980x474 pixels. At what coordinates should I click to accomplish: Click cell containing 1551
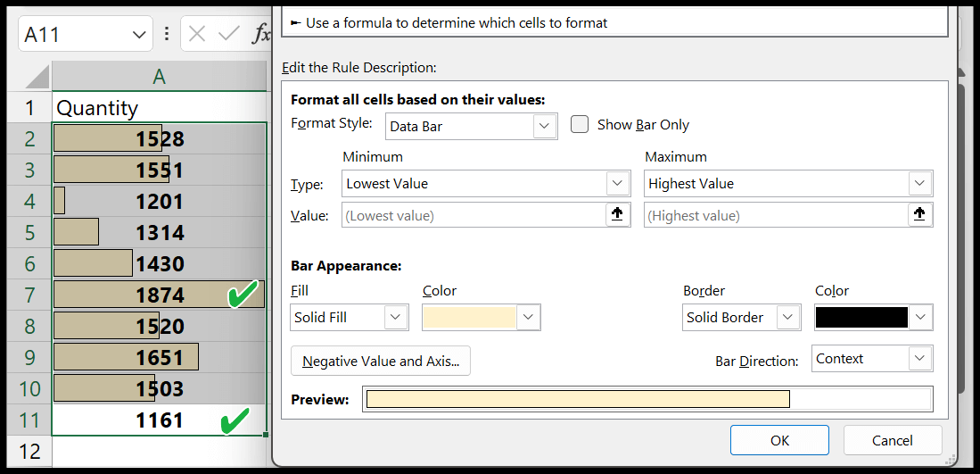[160, 170]
